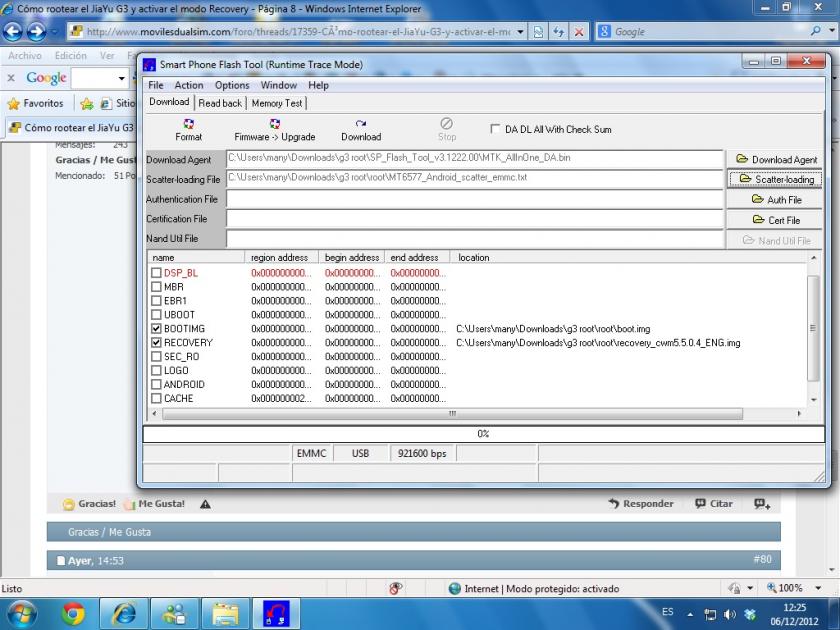The width and height of the screenshot is (840, 630).
Task: Sort by the region address column header
Action: tap(281, 257)
